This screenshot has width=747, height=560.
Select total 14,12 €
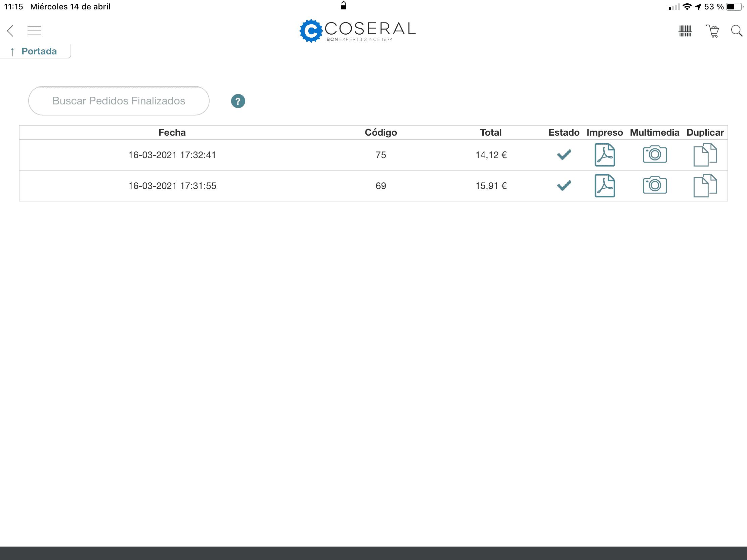tap(491, 155)
